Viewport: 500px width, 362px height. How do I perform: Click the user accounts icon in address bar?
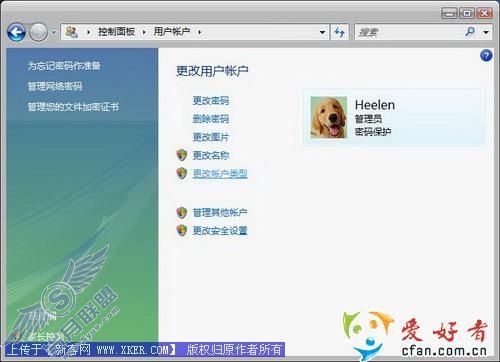point(71,32)
